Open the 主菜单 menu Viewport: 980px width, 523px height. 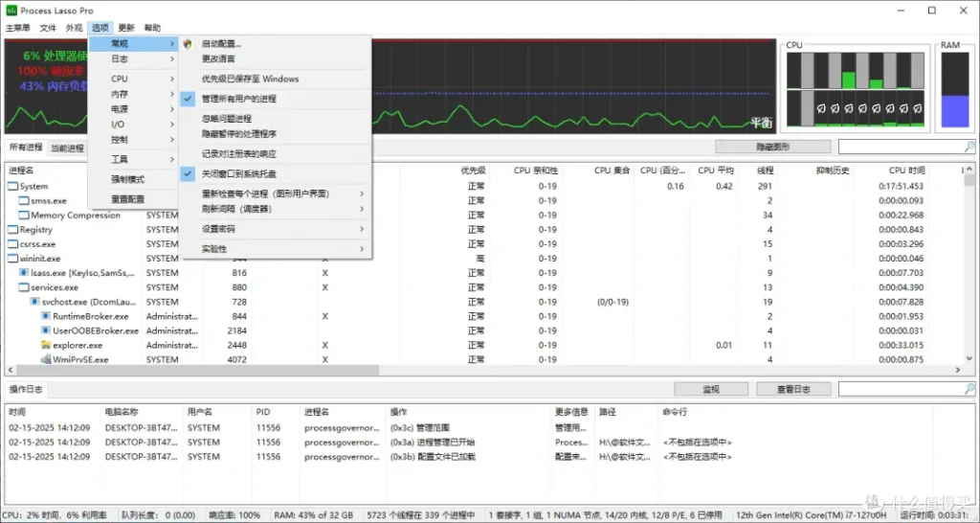pyautogui.click(x=18, y=28)
